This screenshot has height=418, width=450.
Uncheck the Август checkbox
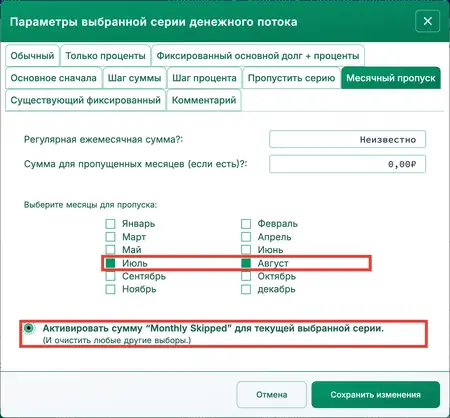click(x=246, y=263)
